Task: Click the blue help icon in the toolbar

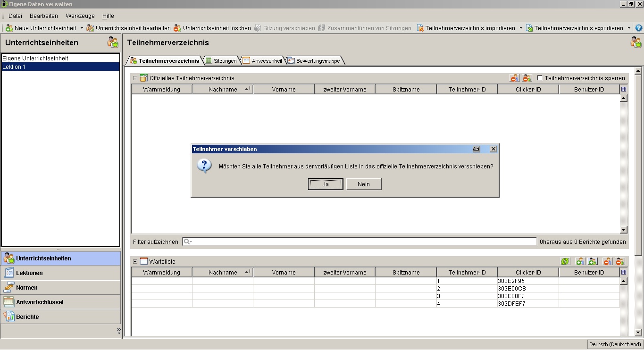Action: coord(639,28)
